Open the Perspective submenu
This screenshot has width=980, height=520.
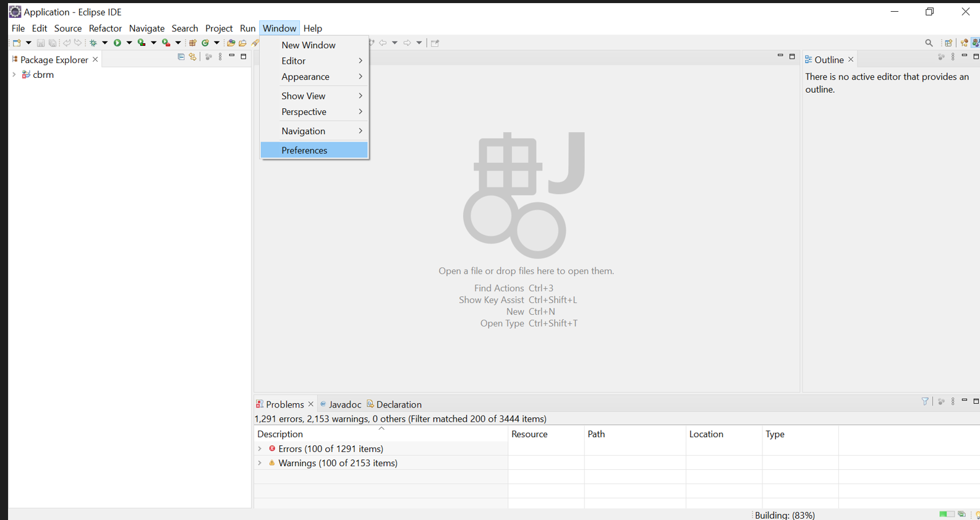(x=314, y=112)
